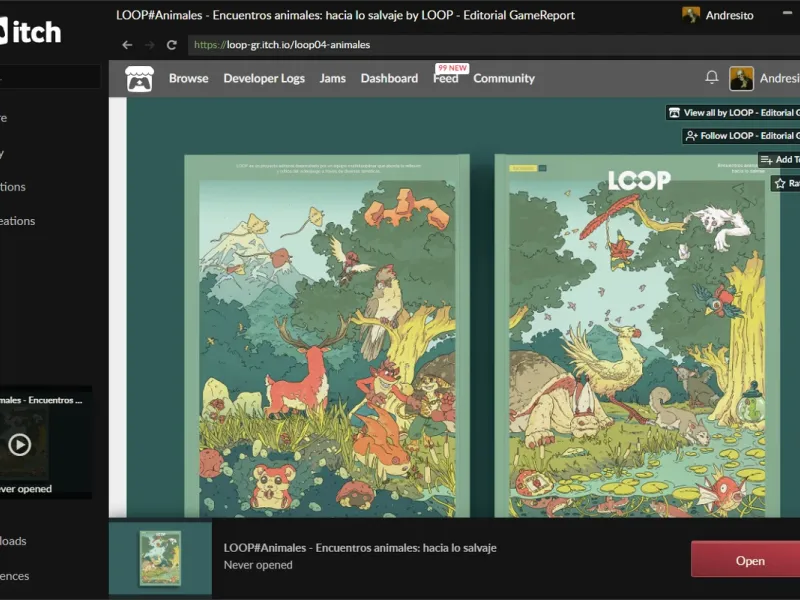The width and height of the screenshot is (800, 600).
Task: Click the page title in the title bar
Action: (x=345, y=15)
